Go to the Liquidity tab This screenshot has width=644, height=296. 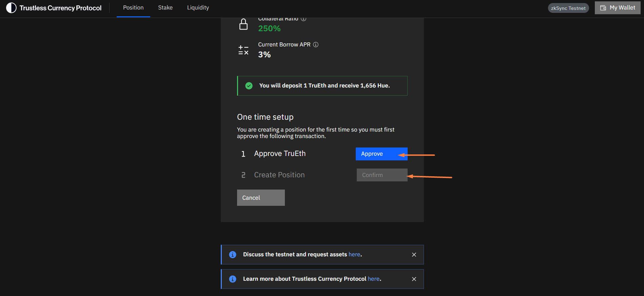point(198,8)
